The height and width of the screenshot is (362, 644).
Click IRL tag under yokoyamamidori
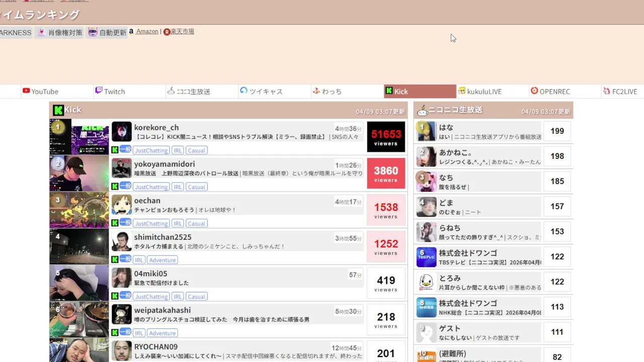(x=178, y=187)
